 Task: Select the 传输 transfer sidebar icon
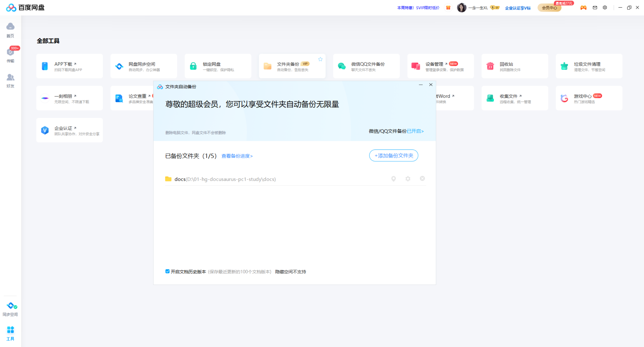10,55
